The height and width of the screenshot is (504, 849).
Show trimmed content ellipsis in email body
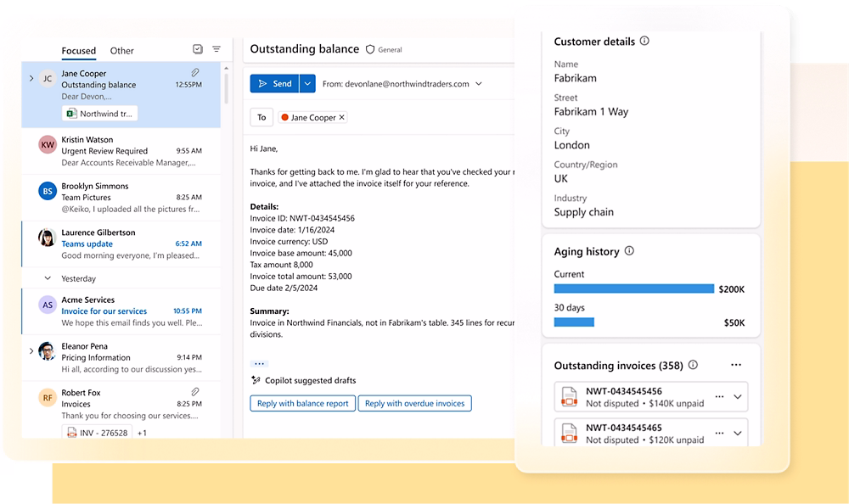259,364
